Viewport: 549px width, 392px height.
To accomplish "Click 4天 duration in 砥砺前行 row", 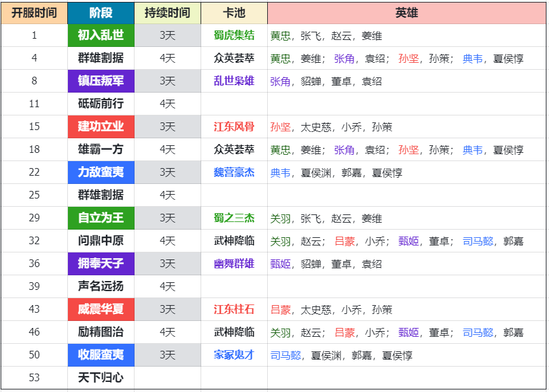I will (x=168, y=103).
